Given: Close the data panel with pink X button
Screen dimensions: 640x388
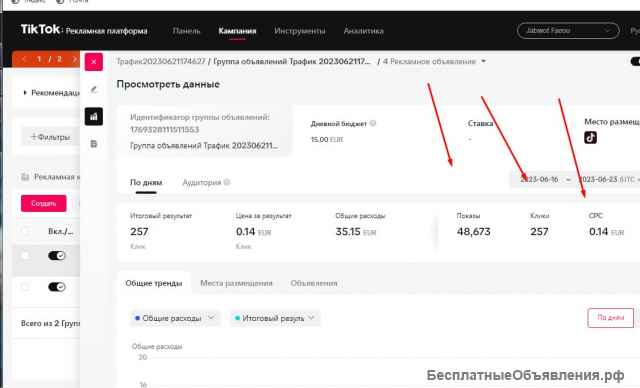Looking at the screenshot, I should (93, 62).
